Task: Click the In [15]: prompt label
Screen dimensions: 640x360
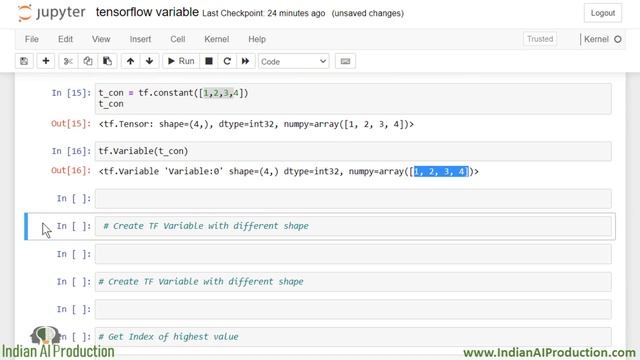Action: click(71, 93)
